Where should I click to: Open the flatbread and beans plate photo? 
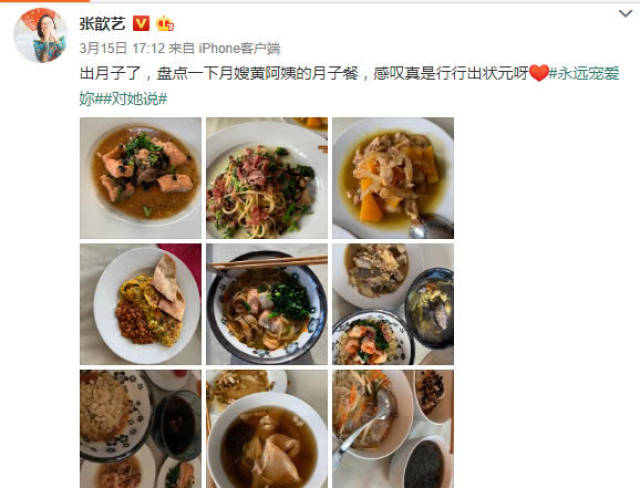point(140,304)
